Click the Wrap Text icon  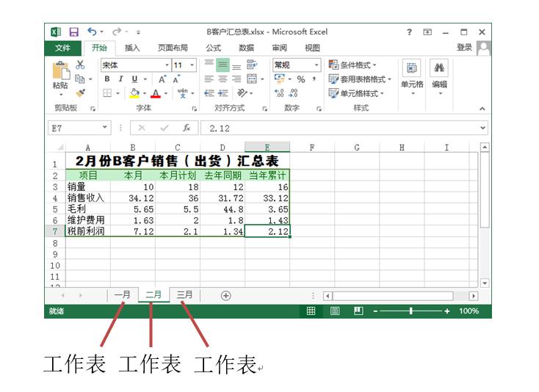click(x=252, y=65)
